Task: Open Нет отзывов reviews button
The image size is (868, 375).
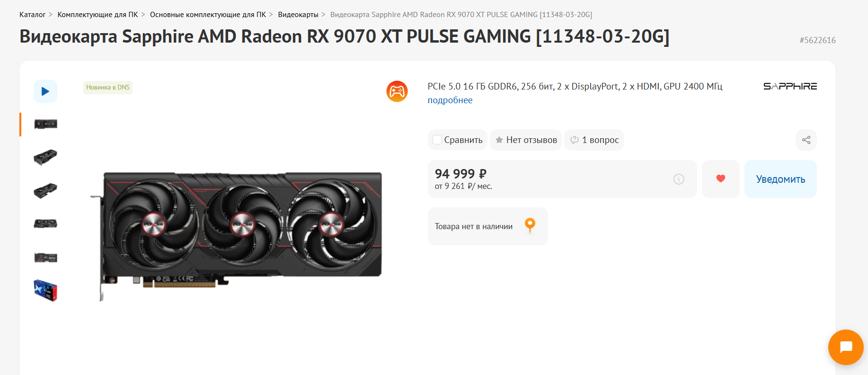Action: click(526, 140)
